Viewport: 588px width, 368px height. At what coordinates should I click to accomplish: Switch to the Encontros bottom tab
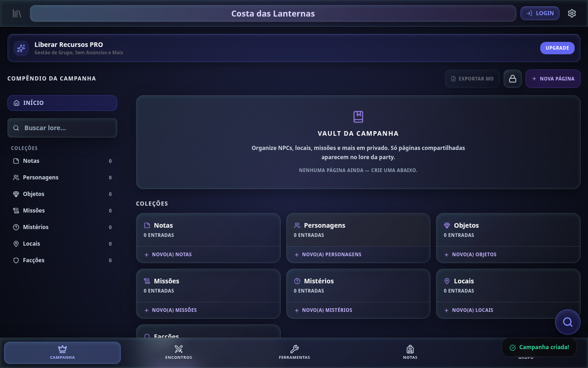[179, 353]
